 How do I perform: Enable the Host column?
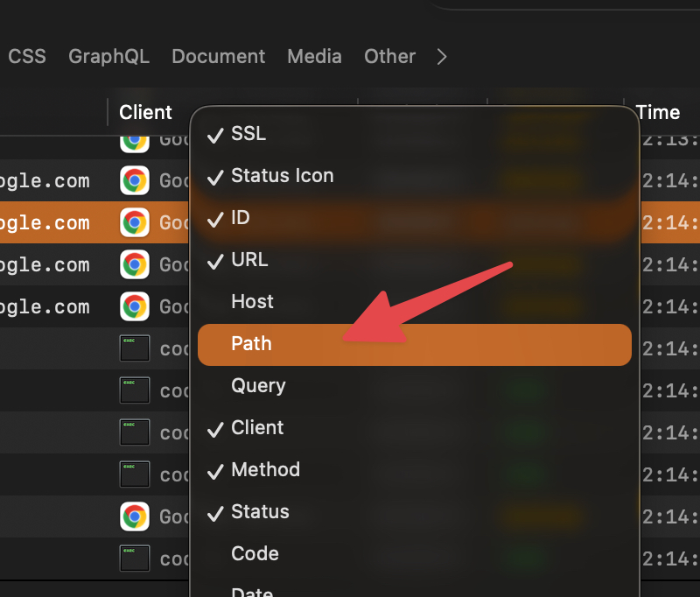tap(414, 301)
